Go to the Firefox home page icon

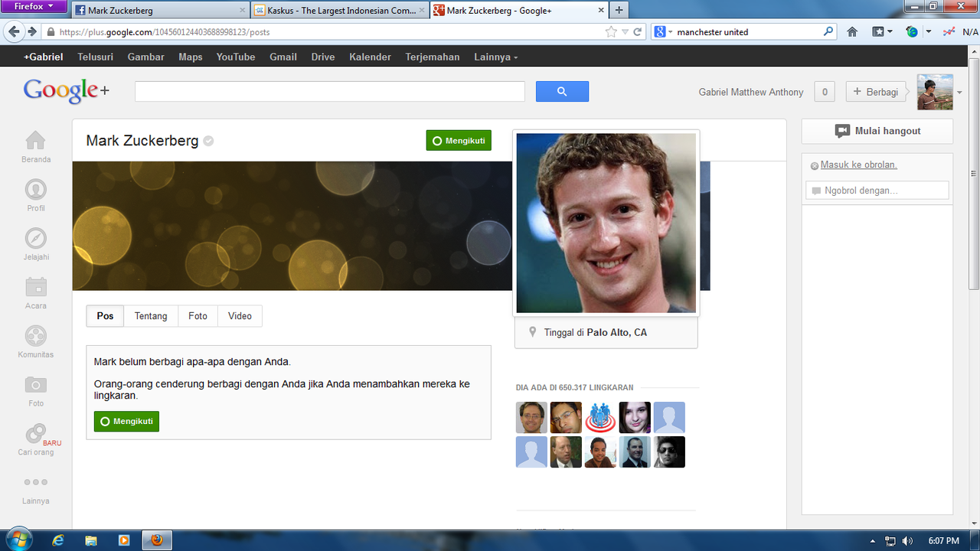(x=852, y=32)
